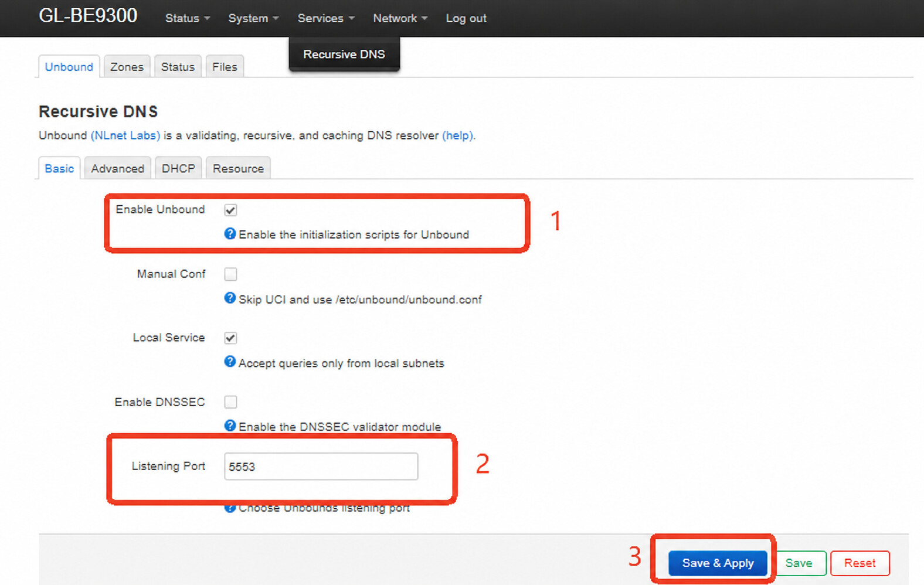Open the Services dropdown menu
Image resolution: width=924 pixels, height=585 pixels.
326,18
